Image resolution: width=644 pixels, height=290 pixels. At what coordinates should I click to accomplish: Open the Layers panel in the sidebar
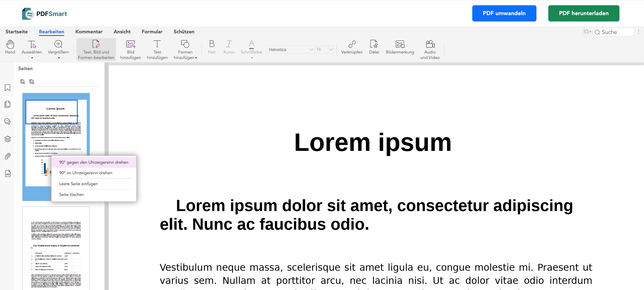tap(7, 139)
